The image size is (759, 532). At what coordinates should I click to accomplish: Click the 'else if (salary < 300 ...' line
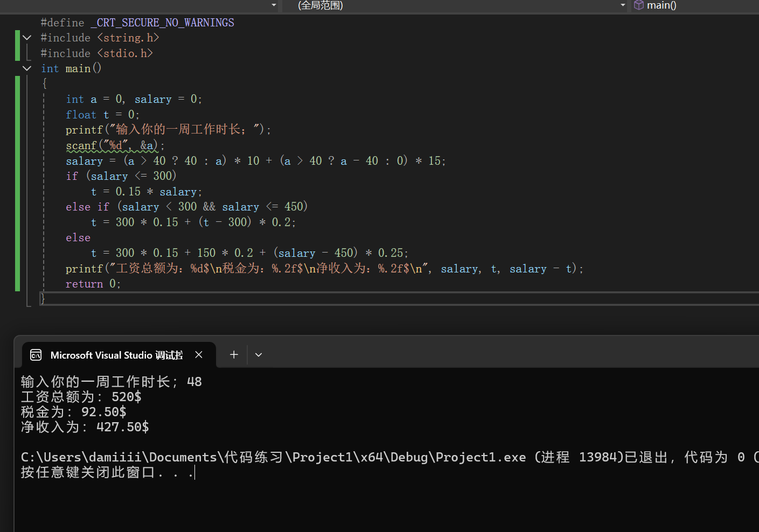pos(186,207)
